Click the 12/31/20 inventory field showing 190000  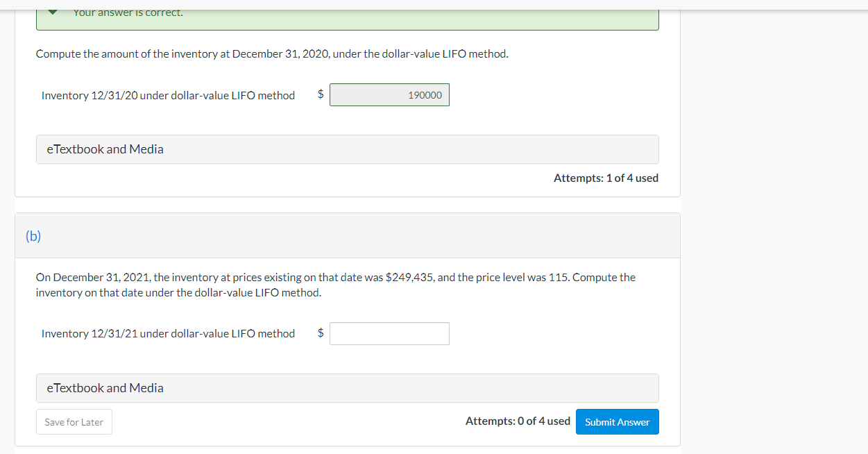[389, 95]
